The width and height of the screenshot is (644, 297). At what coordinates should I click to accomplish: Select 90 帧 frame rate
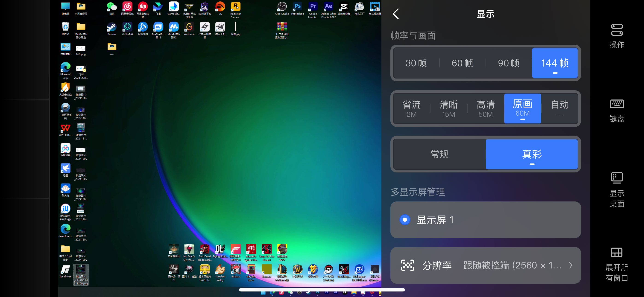click(509, 63)
